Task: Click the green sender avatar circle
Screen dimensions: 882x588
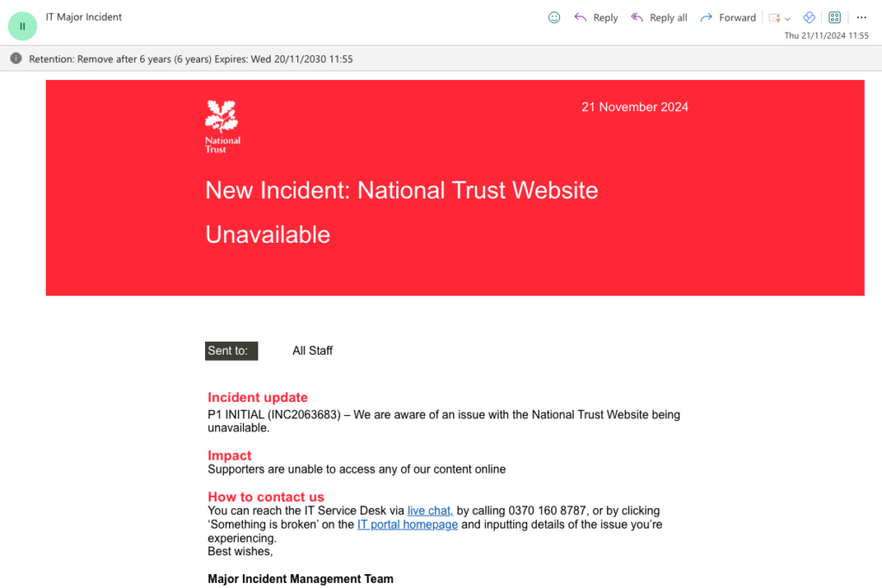Action: point(22,26)
